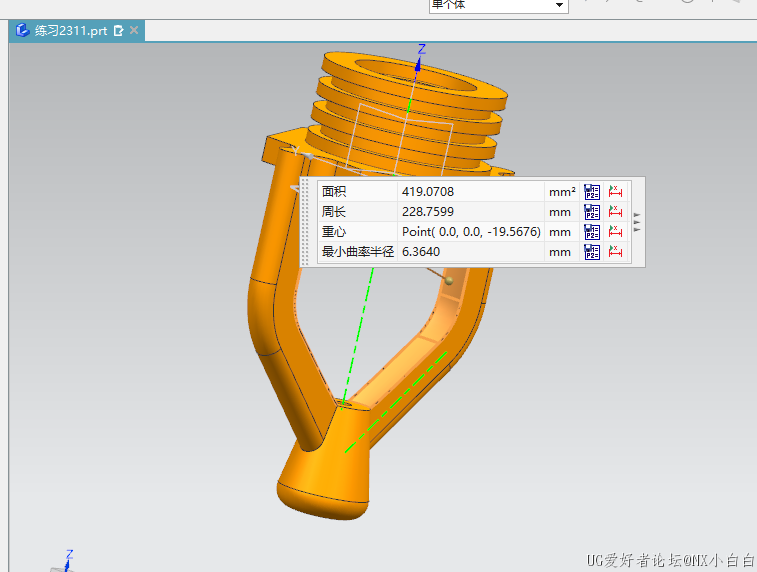
Task: Click the red dimension icon in the 重心 row
Action: tap(615, 231)
